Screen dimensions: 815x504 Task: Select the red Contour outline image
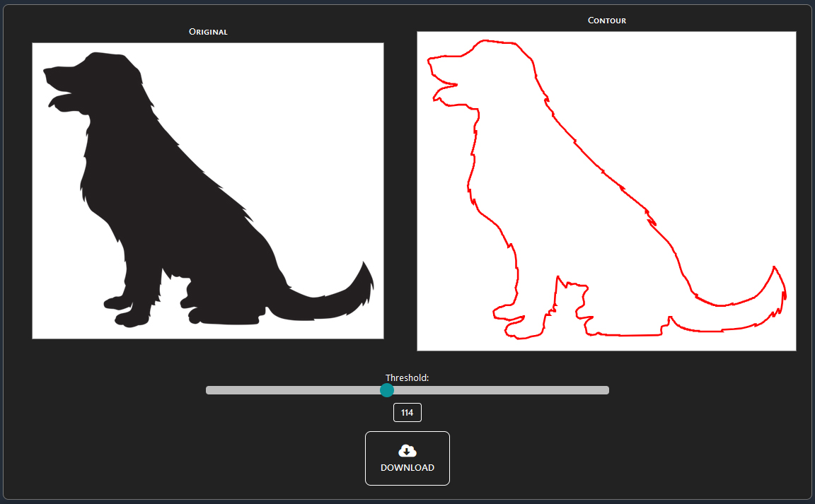click(x=606, y=191)
